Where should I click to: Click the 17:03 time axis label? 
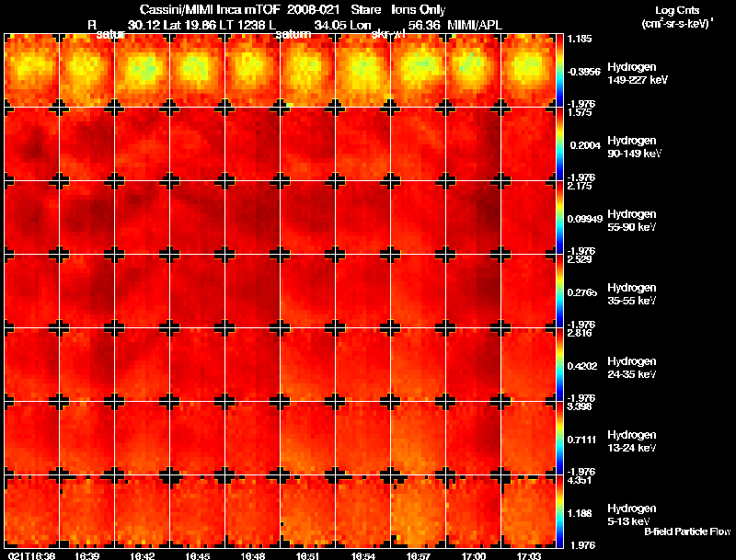[528, 555]
